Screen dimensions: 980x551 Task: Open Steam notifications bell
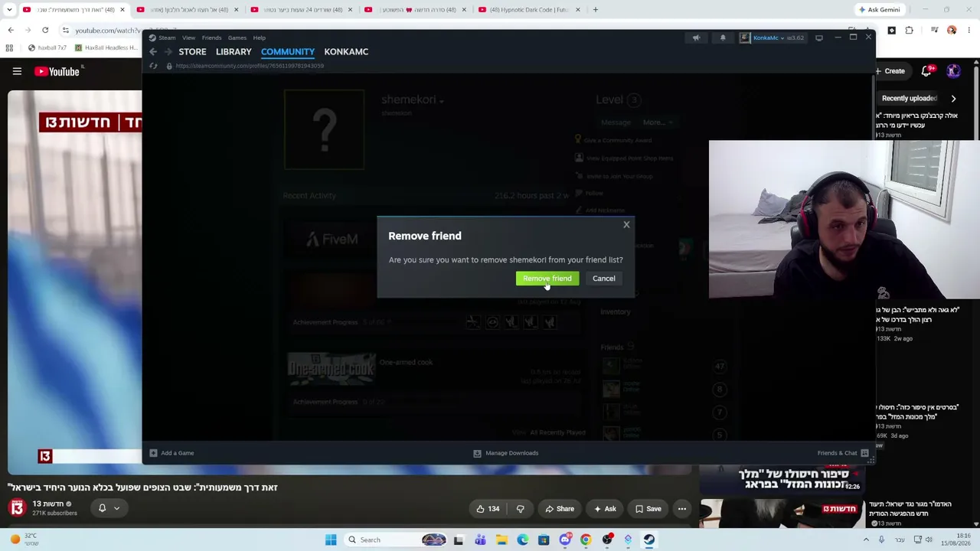tap(723, 37)
